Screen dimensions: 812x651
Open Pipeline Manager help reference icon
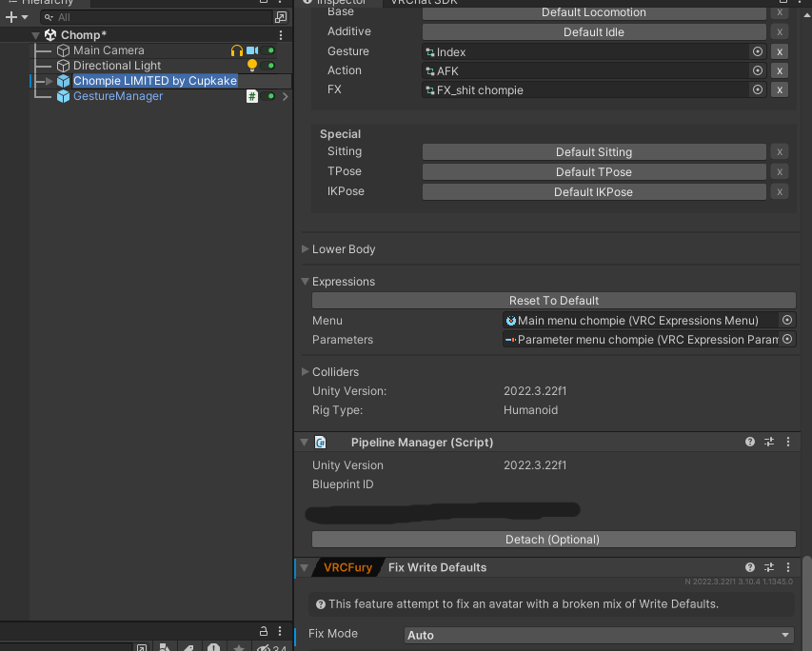pyautogui.click(x=750, y=442)
